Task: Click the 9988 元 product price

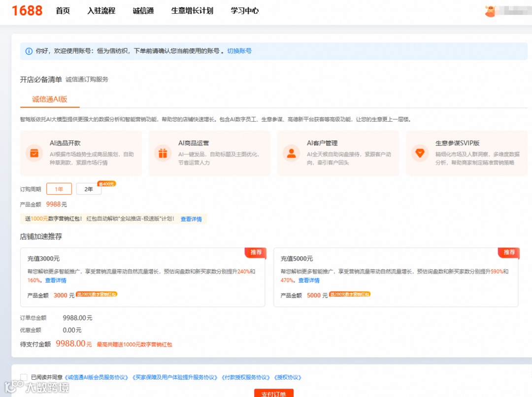Action: (x=56, y=204)
